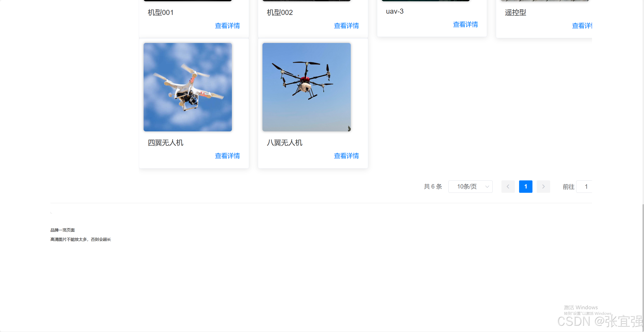
Task: Click the 品牌一览页面 footer text
Action: click(x=62, y=230)
